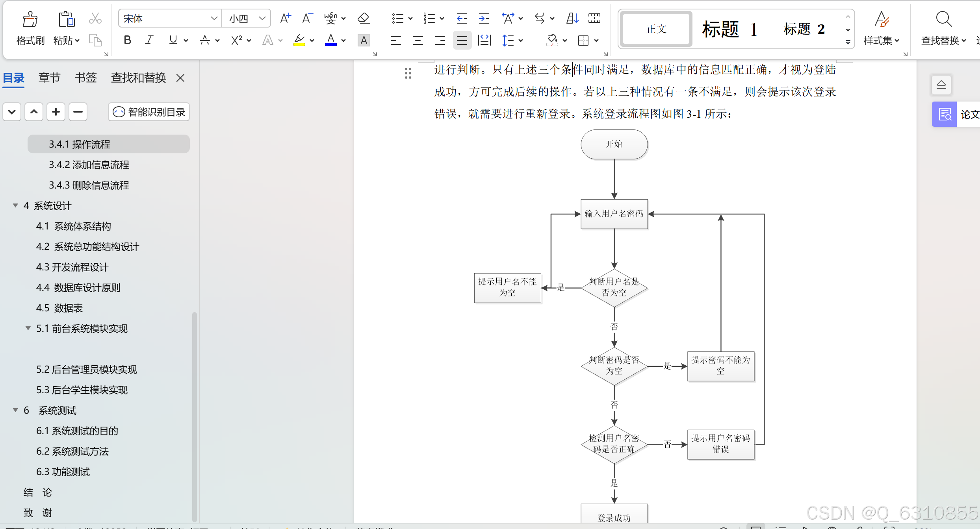Toggle Underline formatting
The width and height of the screenshot is (980, 529).
[173, 40]
